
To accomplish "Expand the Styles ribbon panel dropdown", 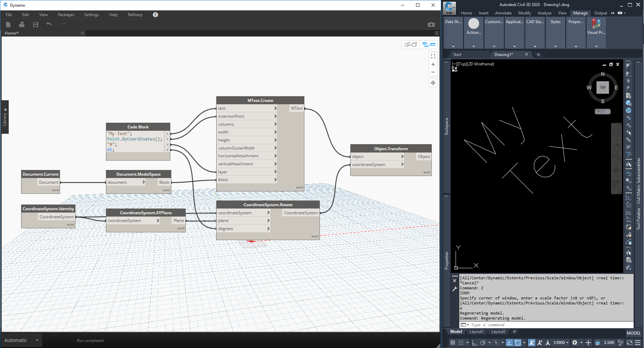I will tap(555, 47).
